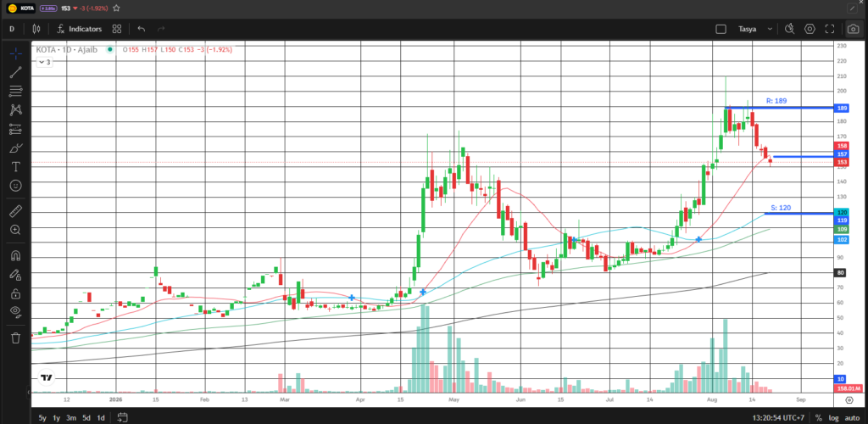Activate the Zoom In tool

tap(15, 230)
